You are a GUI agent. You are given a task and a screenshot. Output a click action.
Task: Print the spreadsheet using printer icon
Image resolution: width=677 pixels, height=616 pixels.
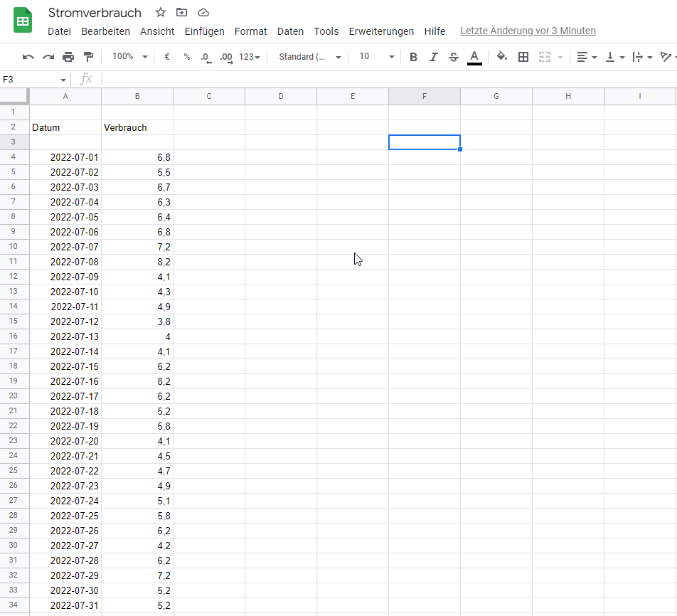pos(68,57)
